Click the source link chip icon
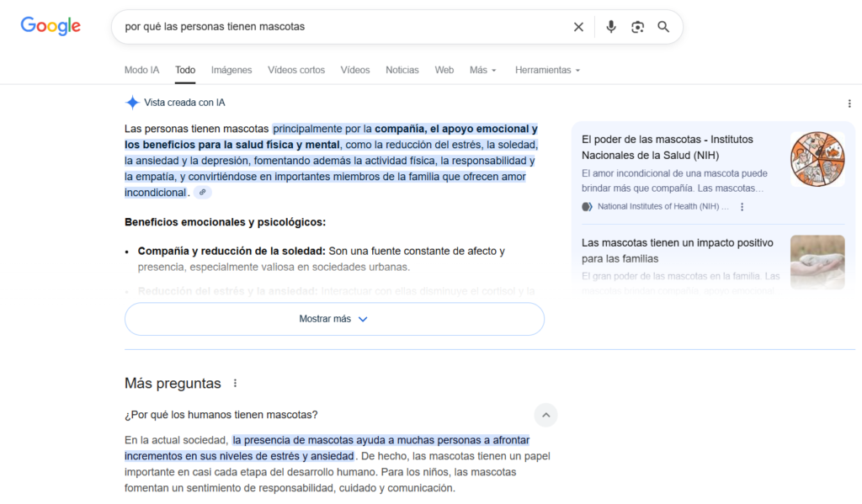862x504 pixels. pyautogui.click(x=202, y=193)
